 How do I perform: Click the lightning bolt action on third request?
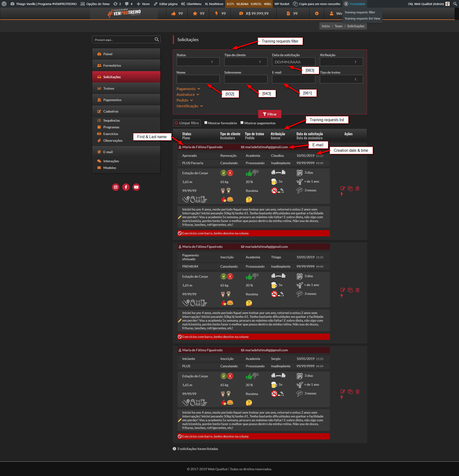coord(342,397)
